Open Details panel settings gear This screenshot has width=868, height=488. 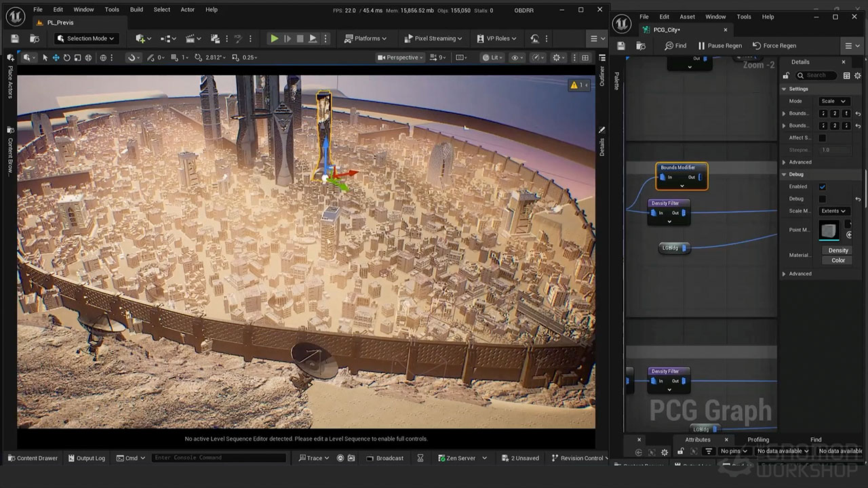[x=858, y=75]
